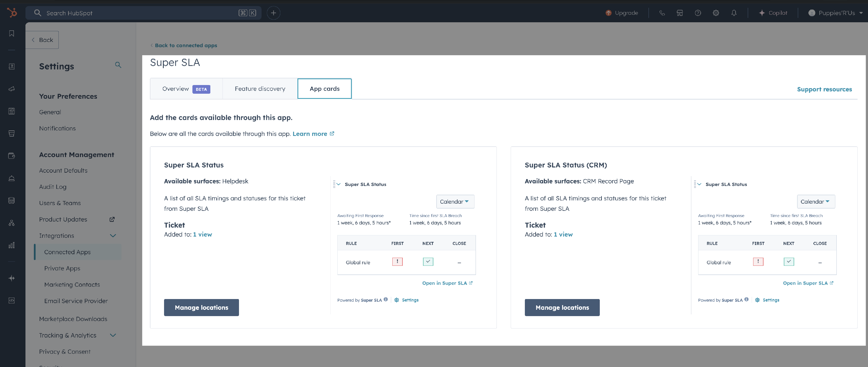This screenshot has height=367, width=868.
Task: Open Product Updates external link
Action: [77, 219]
